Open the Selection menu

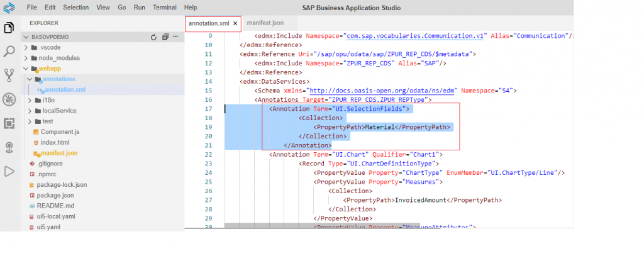[76, 8]
